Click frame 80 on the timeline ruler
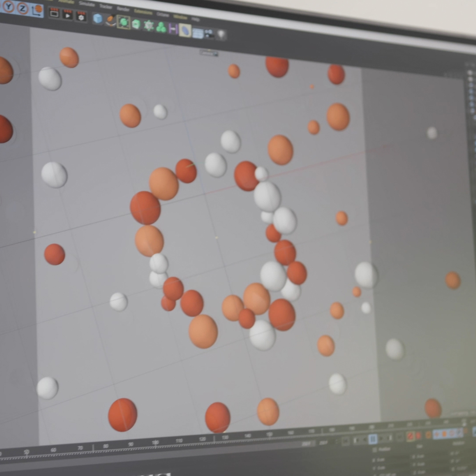 pyautogui.click(x=105, y=446)
